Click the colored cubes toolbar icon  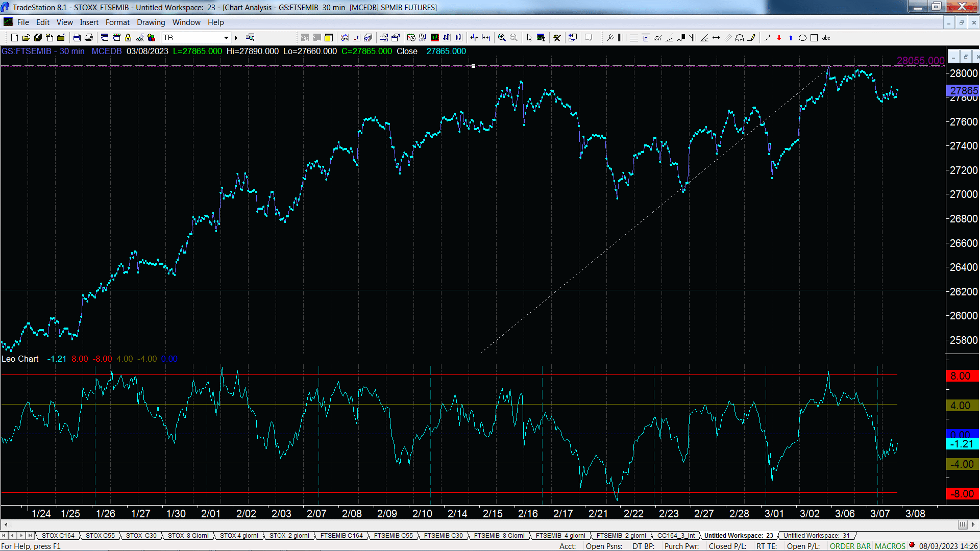(x=151, y=38)
